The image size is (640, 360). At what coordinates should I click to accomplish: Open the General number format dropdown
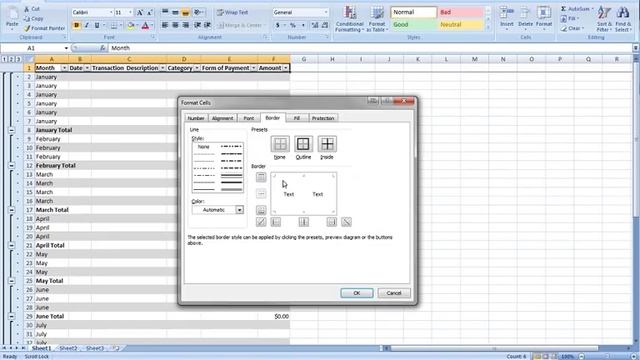pos(326,13)
